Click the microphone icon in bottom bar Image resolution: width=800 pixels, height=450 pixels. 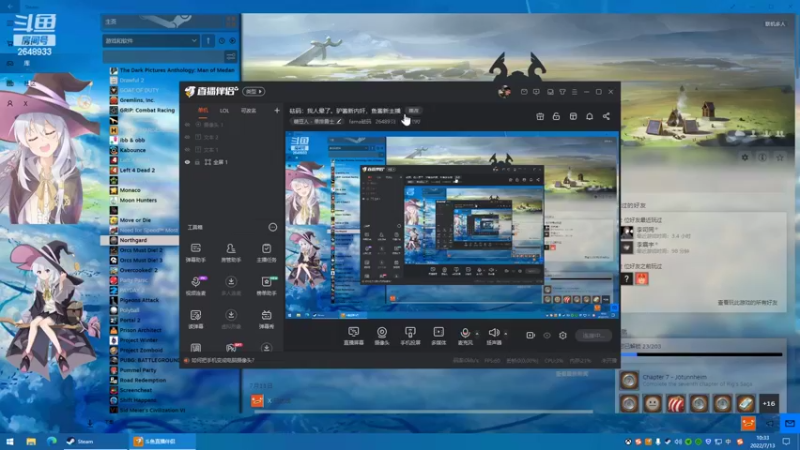tap(465, 334)
